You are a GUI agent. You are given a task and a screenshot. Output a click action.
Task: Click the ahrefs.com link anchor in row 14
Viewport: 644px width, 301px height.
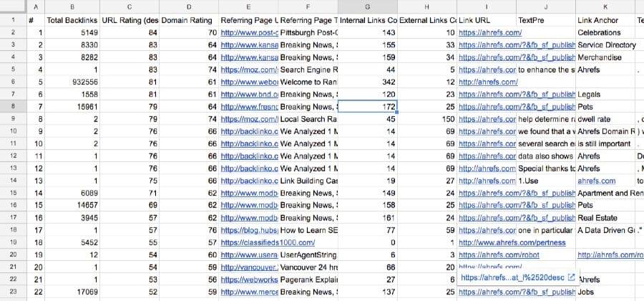596,181
